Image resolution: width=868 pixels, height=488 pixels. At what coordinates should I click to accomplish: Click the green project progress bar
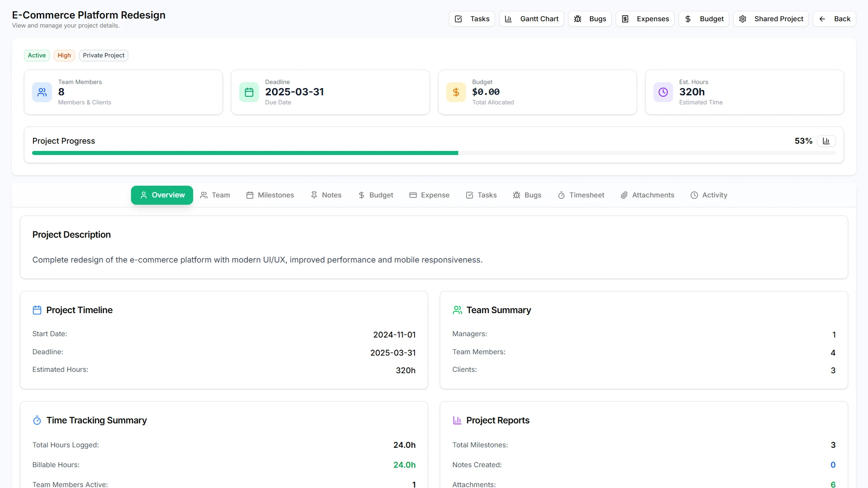pos(245,153)
